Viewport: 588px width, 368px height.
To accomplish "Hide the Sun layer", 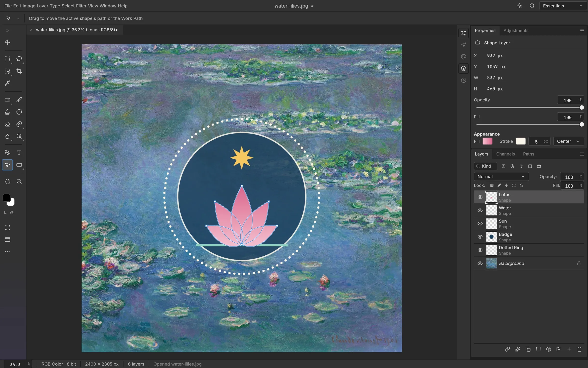I will click(480, 224).
